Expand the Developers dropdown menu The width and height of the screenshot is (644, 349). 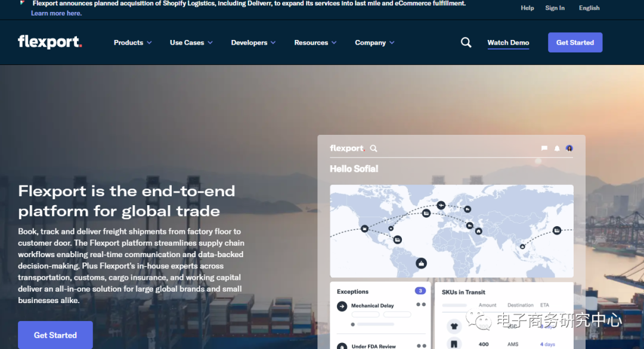click(253, 43)
